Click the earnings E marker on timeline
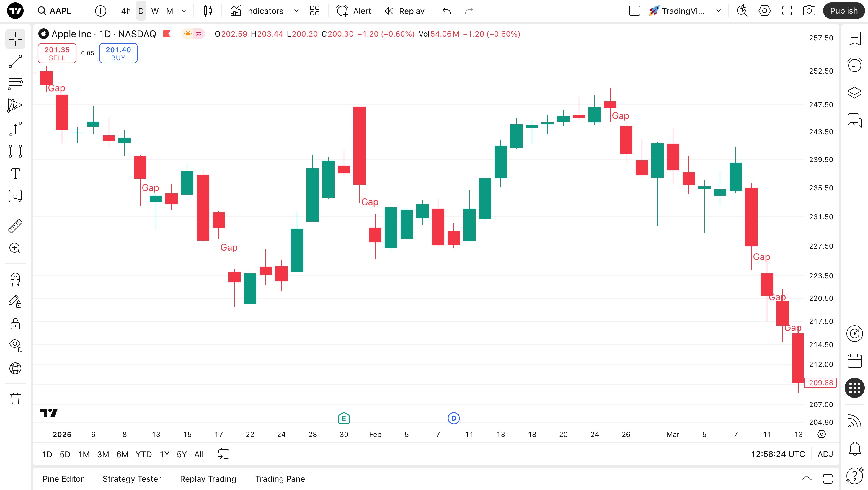 click(x=344, y=418)
